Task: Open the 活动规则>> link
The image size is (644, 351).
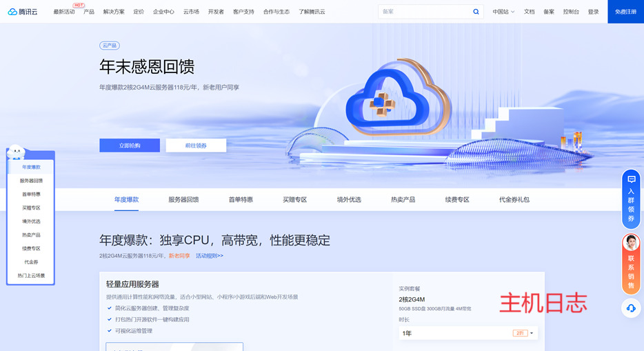Action: (x=210, y=256)
